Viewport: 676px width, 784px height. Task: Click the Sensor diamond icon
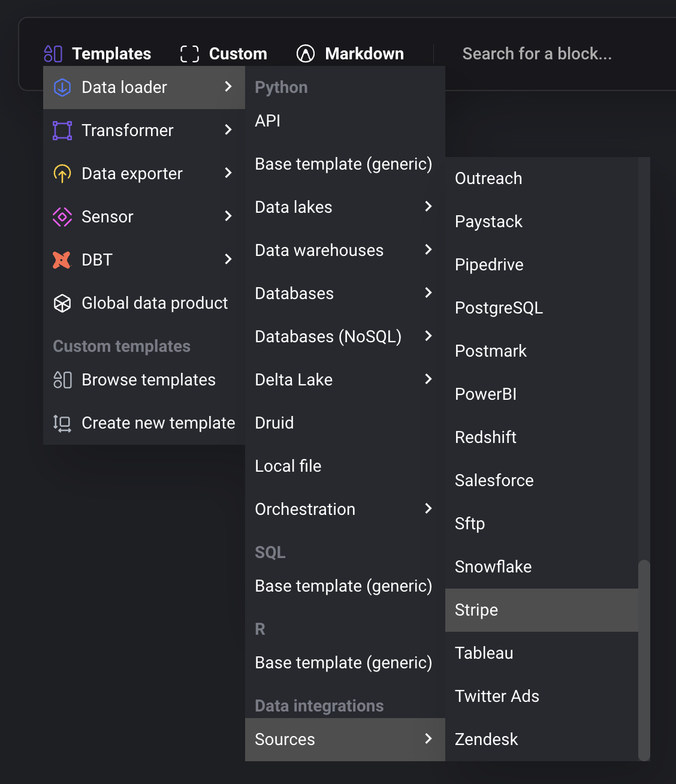pyautogui.click(x=62, y=217)
